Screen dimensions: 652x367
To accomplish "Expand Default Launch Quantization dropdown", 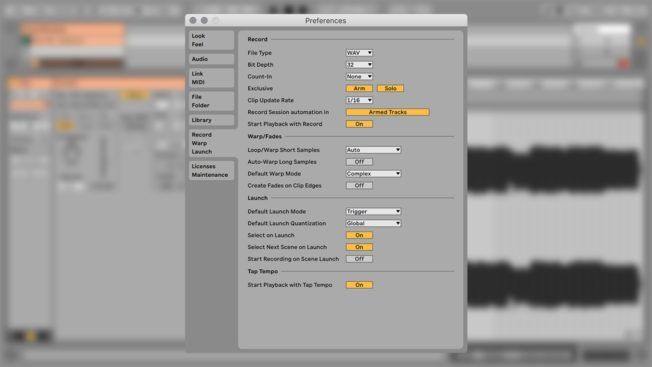I will point(373,224).
